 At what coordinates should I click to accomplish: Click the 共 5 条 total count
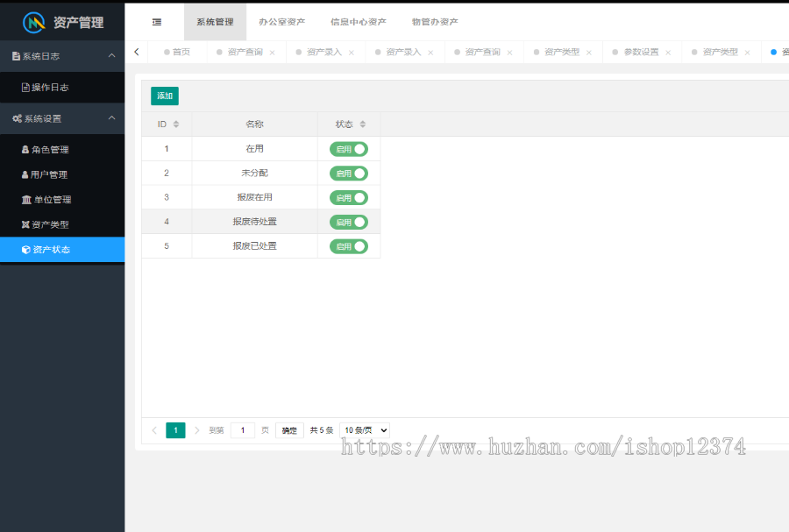pyautogui.click(x=322, y=430)
